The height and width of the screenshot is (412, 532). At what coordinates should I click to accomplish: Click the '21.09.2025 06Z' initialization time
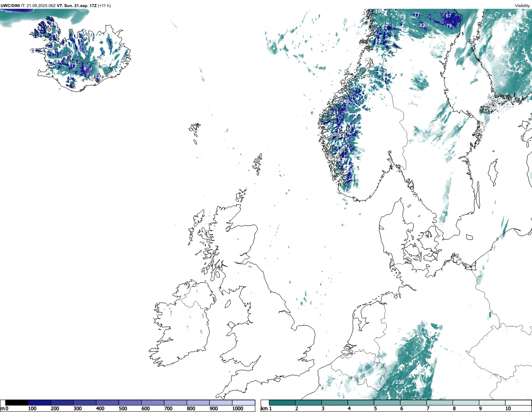point(41,6)
